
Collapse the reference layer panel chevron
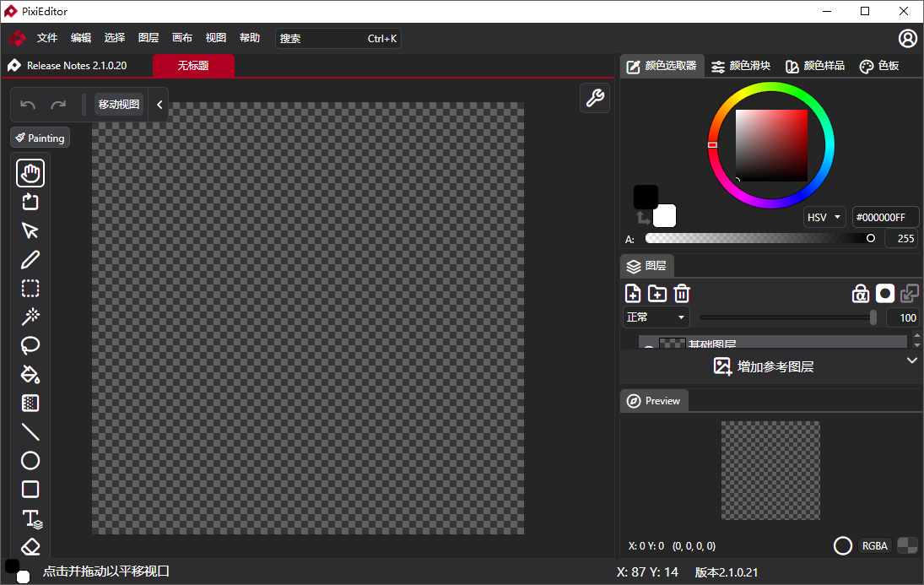[911, 360]
